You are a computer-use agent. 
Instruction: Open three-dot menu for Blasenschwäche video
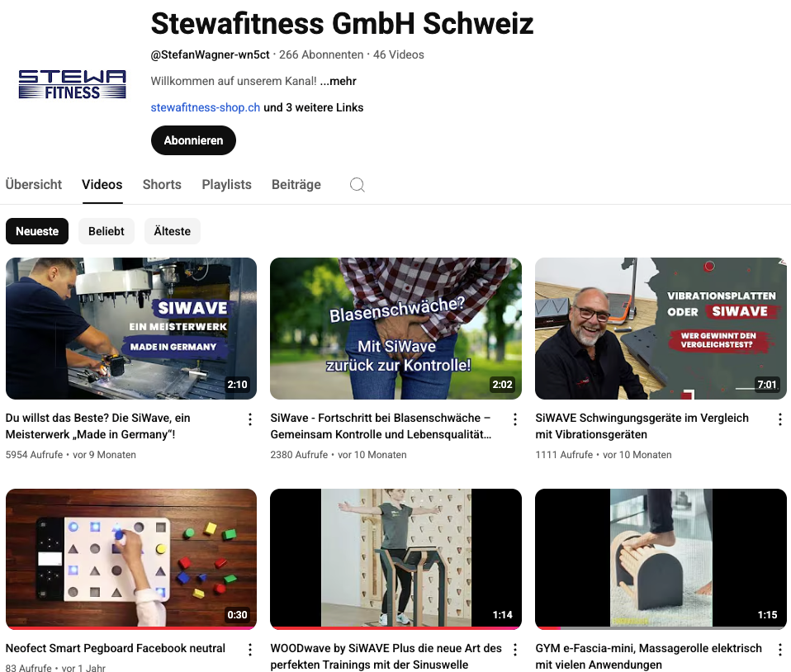[515, 419]
